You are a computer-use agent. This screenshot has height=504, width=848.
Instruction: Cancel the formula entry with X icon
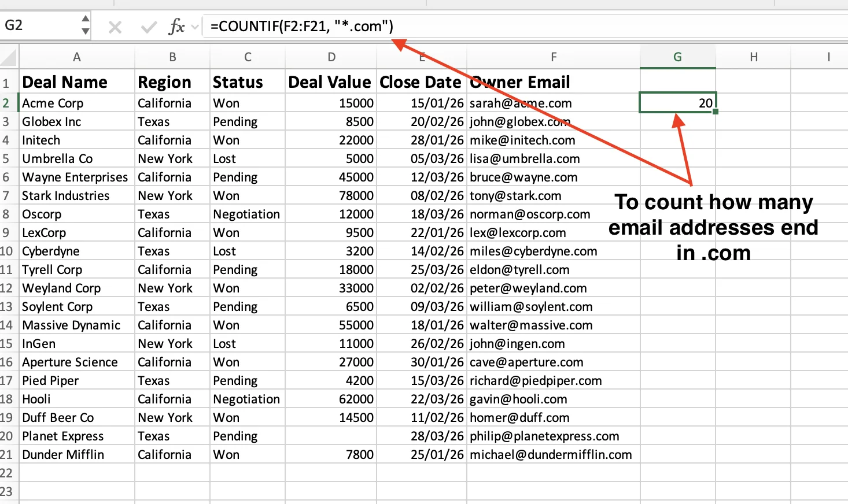[x=115, y=27]
